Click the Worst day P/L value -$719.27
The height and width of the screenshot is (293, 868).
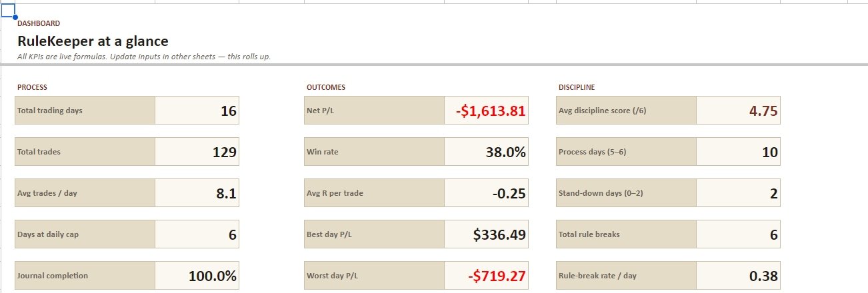click(486, 276)
